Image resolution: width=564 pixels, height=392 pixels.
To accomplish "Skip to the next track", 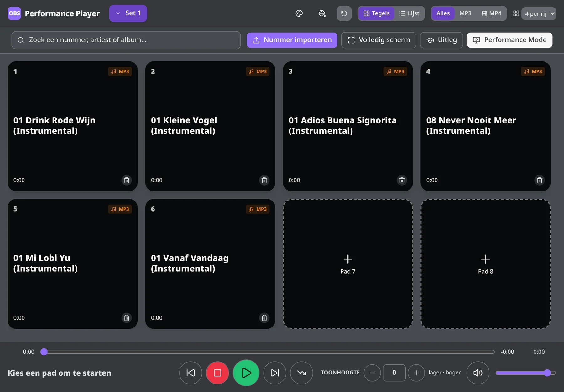I will tap(275, 373).
